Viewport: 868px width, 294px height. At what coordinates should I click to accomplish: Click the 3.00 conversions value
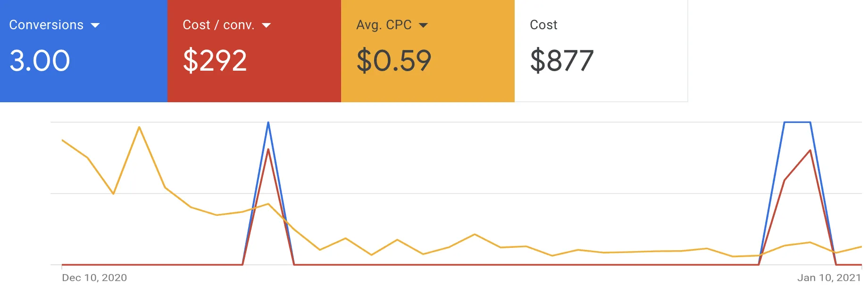click(40, 61)
